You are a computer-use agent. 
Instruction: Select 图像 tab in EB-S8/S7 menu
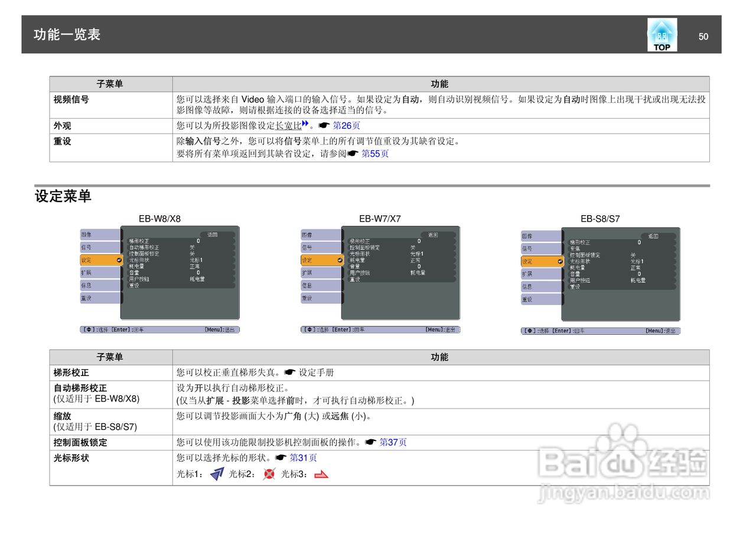(x=542, y=236)
